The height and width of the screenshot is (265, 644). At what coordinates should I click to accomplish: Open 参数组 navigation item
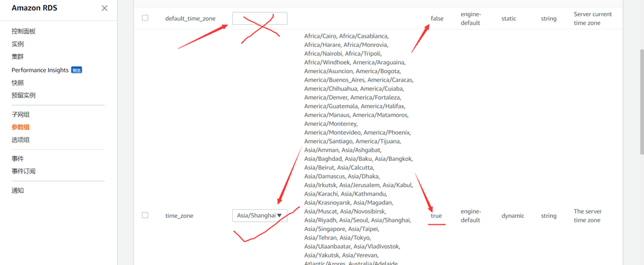click(20, 127)
